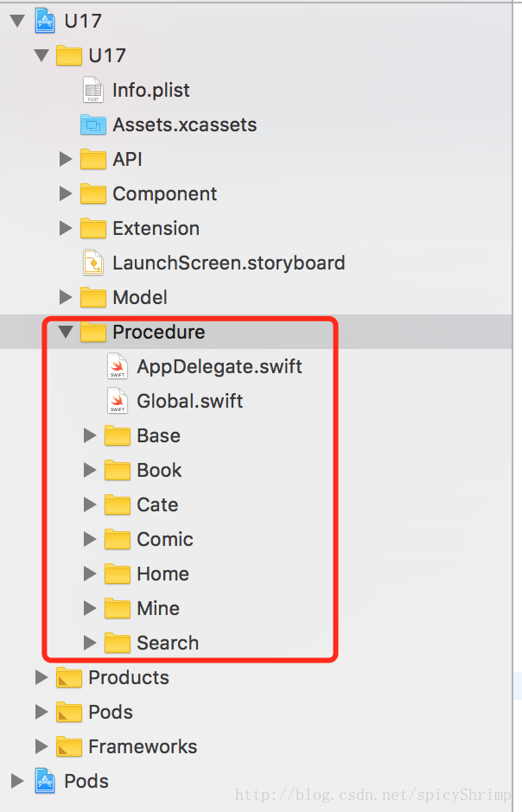Viewport: 522px width, 812px height.
Task: Click the AppDelegate.swift Swift file icon
Action: [117, 366]
